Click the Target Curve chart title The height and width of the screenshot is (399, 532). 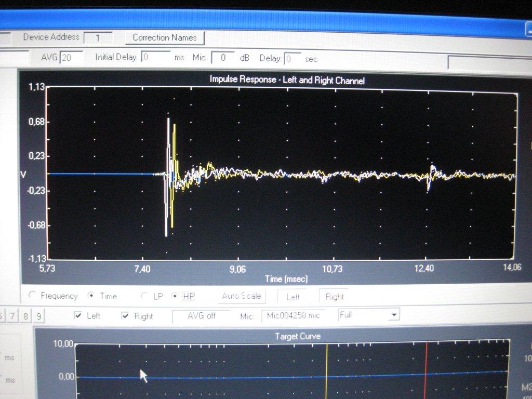298,336
